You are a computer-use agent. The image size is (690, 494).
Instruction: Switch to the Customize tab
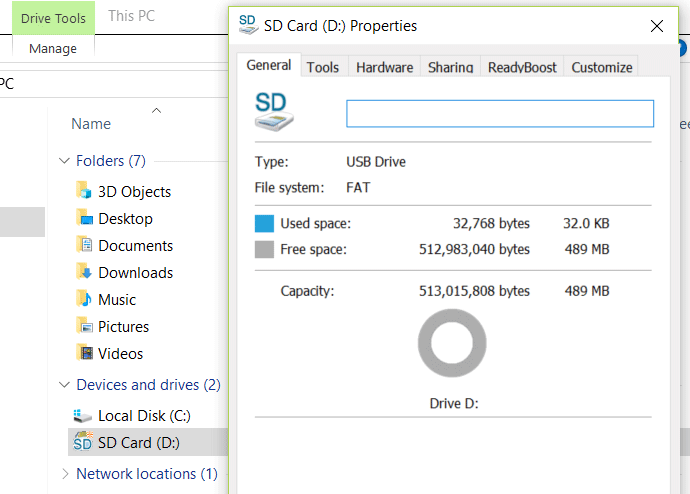point(601,67)
